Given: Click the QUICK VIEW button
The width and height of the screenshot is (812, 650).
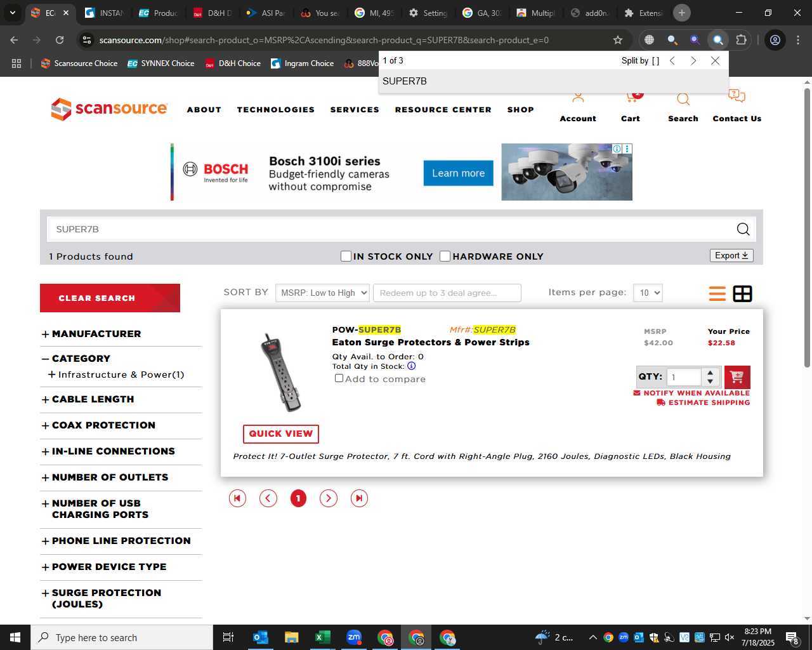Looking at the screenshot, I should pyautogui.click(x=281, y=434).
